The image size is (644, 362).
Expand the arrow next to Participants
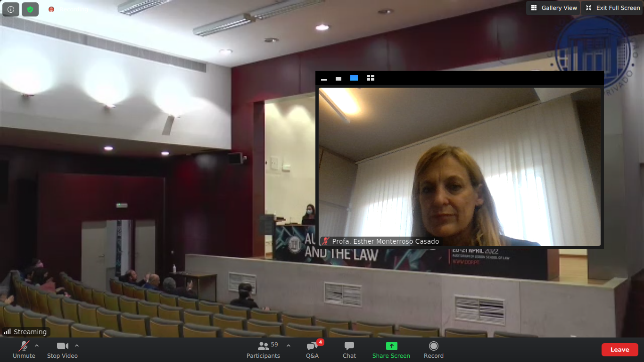289,346
